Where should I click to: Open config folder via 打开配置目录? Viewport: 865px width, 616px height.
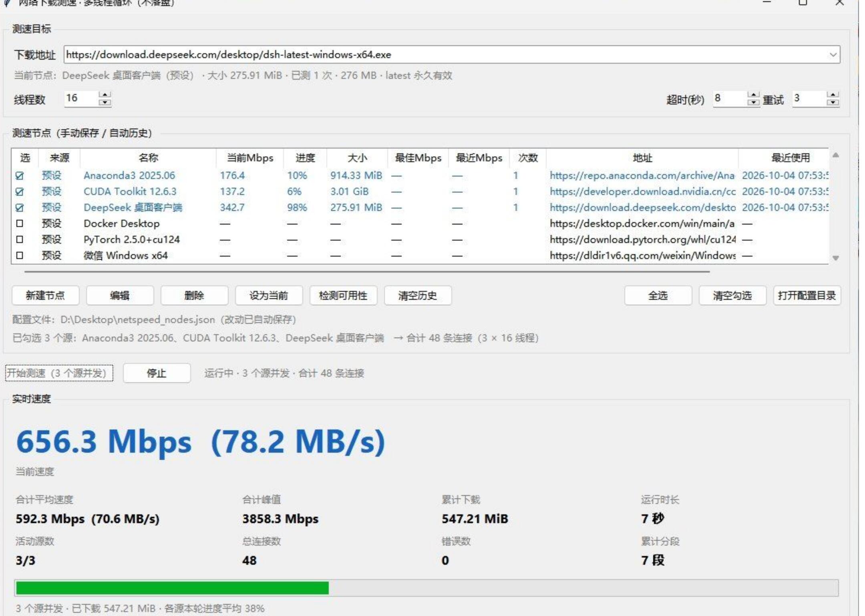click(x=807, y=296)
